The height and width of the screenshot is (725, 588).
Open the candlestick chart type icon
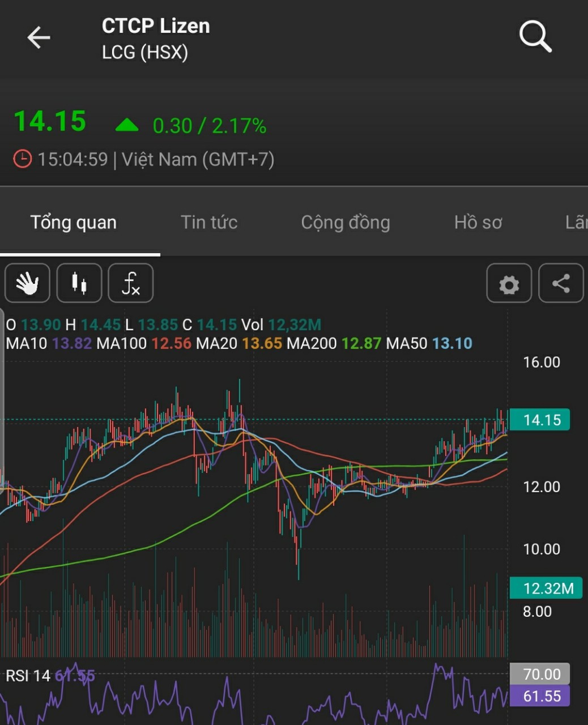79,283
